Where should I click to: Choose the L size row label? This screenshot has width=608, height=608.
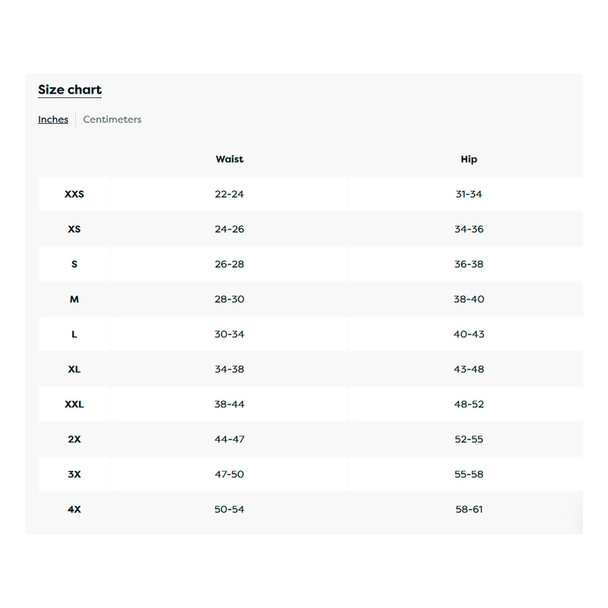click(x=74, y=334)
